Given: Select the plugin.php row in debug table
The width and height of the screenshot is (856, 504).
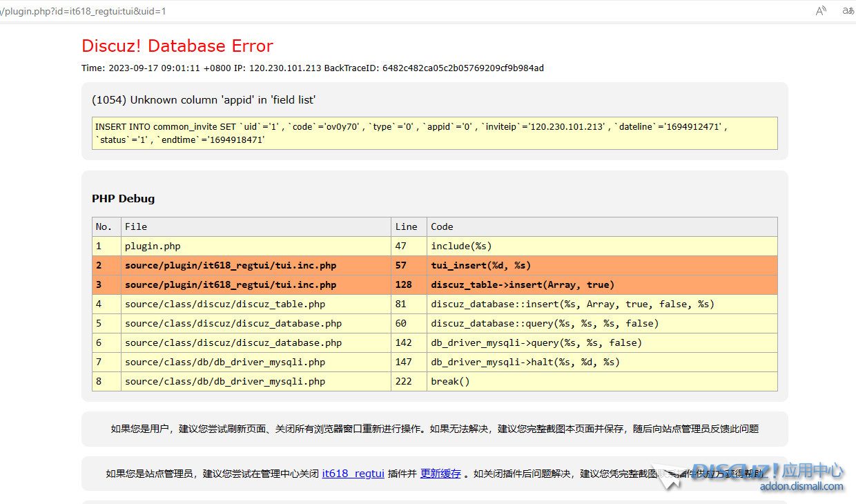Looking at the screenshot, I should point(153,246).
